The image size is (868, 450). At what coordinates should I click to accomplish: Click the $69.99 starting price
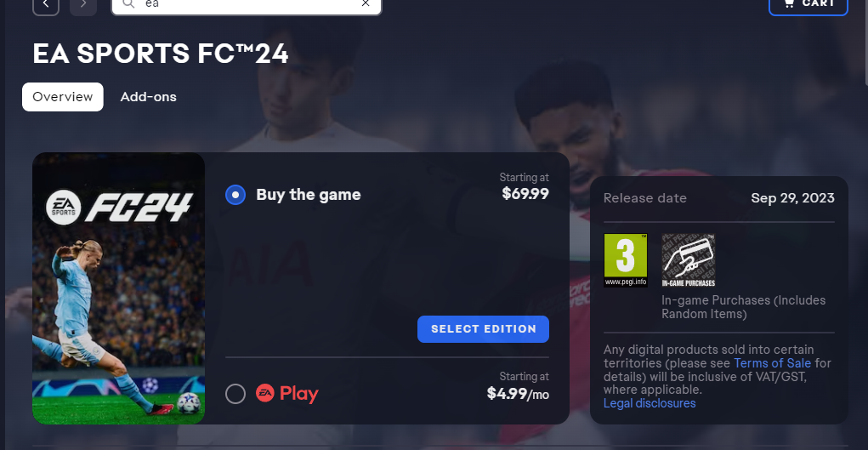[525, 193]
